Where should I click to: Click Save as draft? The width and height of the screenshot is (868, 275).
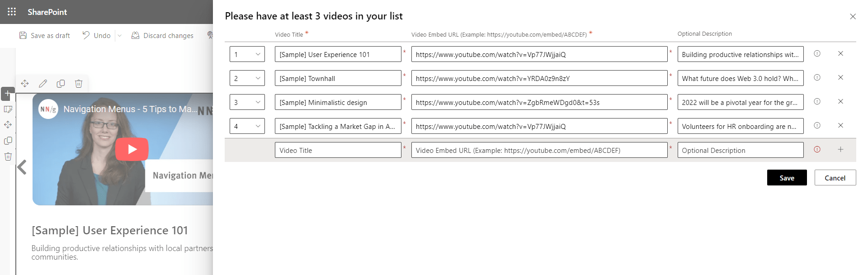(44, 35)
